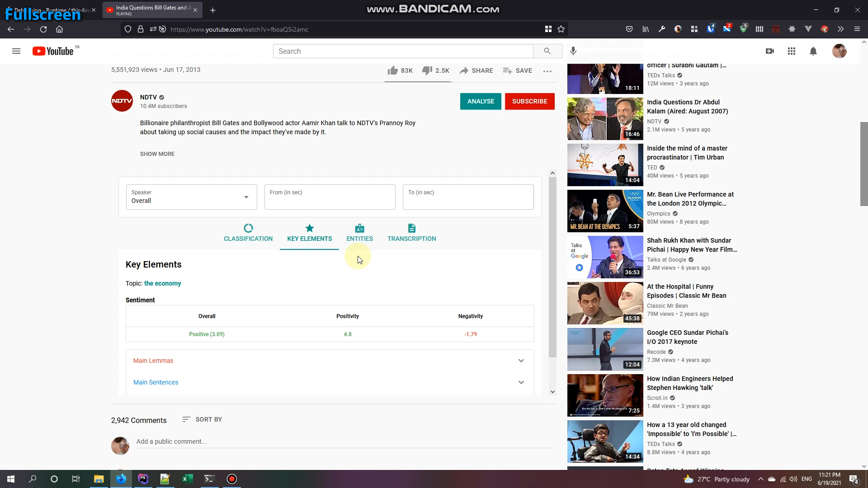Open the Speaker dropdown
Image resolution: width=868 pixels, height=488 pixels.
191,197
